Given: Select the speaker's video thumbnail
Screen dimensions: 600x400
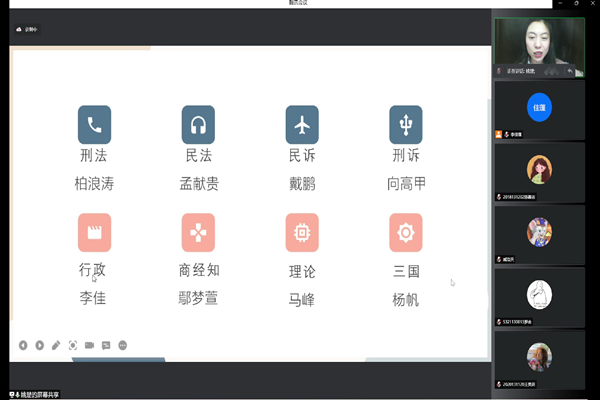Looking at the screenshot, I should [x=539, y=45].
